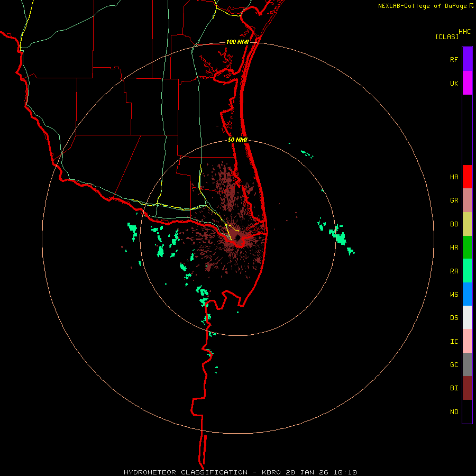Click the WS legend label
Viewport: 476px width, 476px height.
(x=454, y=295)
